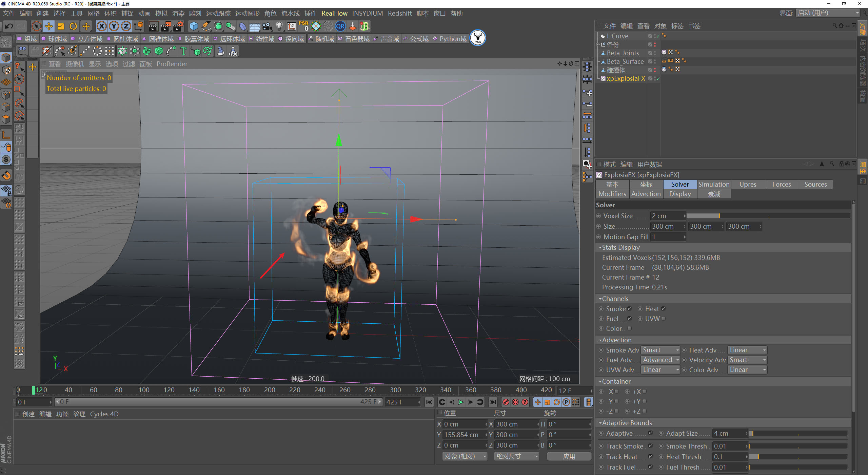Screen dimensions: 868x475
Task: Click the Light object icon
Action: pyautogui.click(x=279, y=26)
